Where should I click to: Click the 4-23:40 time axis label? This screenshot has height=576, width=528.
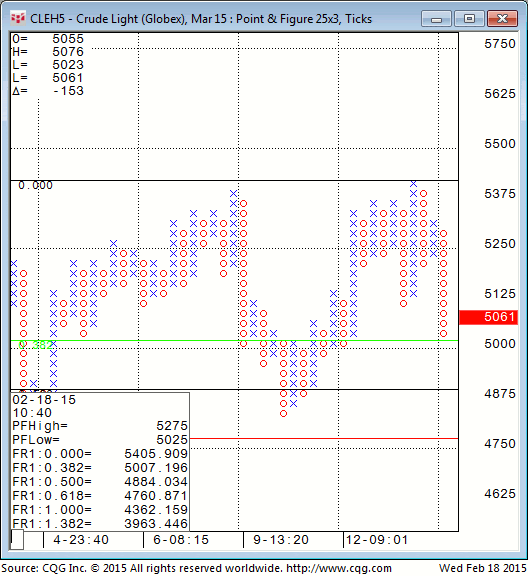point(81,540)
